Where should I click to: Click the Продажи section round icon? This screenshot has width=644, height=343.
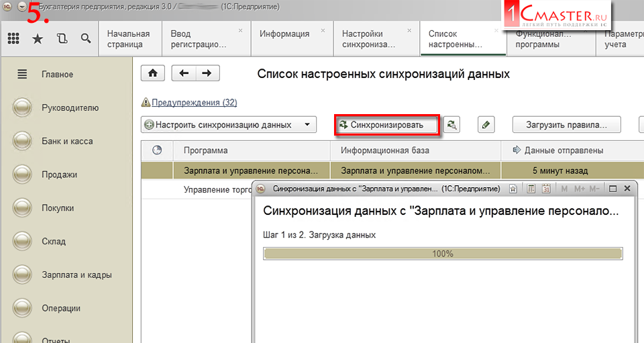[x=22, y=175]
